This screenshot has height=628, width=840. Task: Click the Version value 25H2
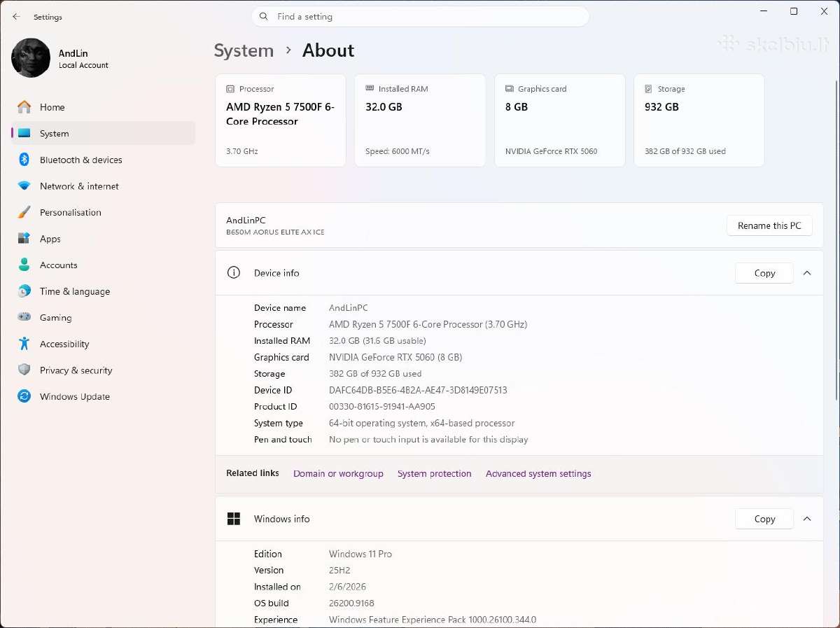pos(341,571)
